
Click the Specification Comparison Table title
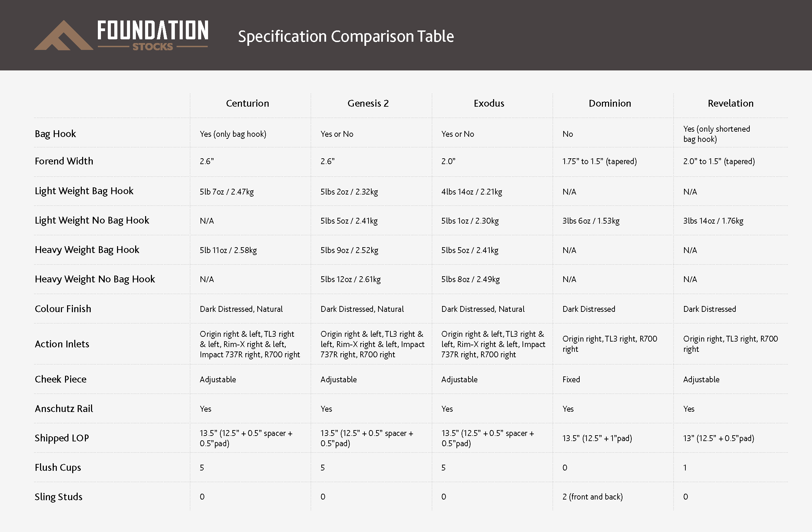[346, 36]
